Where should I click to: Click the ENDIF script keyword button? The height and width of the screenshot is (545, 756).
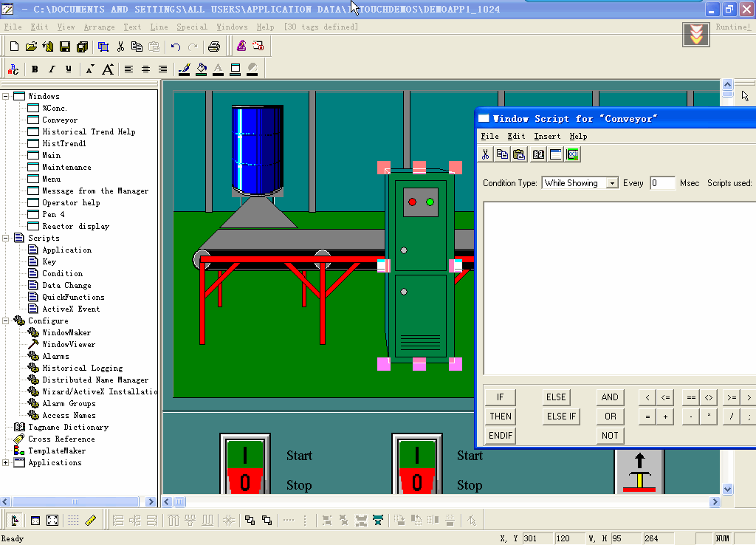pos(501,436)
